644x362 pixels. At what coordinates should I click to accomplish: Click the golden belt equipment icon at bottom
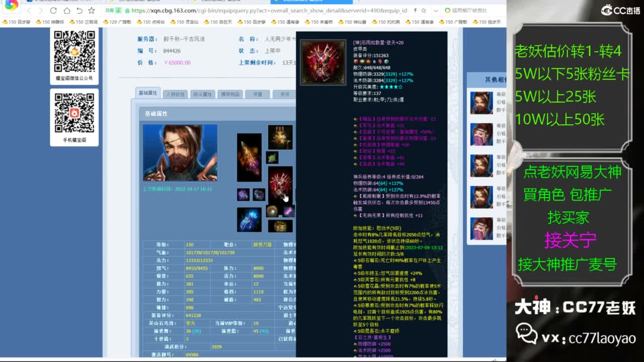(280, 226)
